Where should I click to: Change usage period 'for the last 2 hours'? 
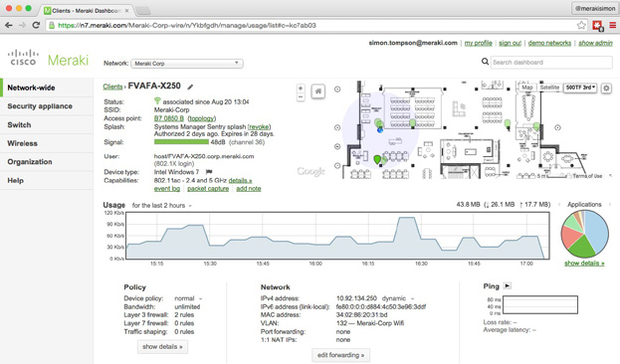tap(162, 206)
